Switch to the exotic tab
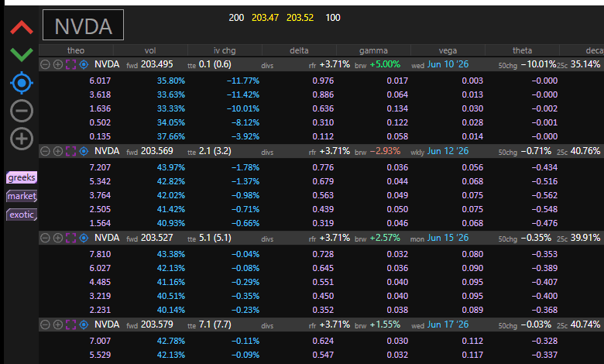Image resolution: width=604 pixels, height=364 pixels. coord(22,215)
